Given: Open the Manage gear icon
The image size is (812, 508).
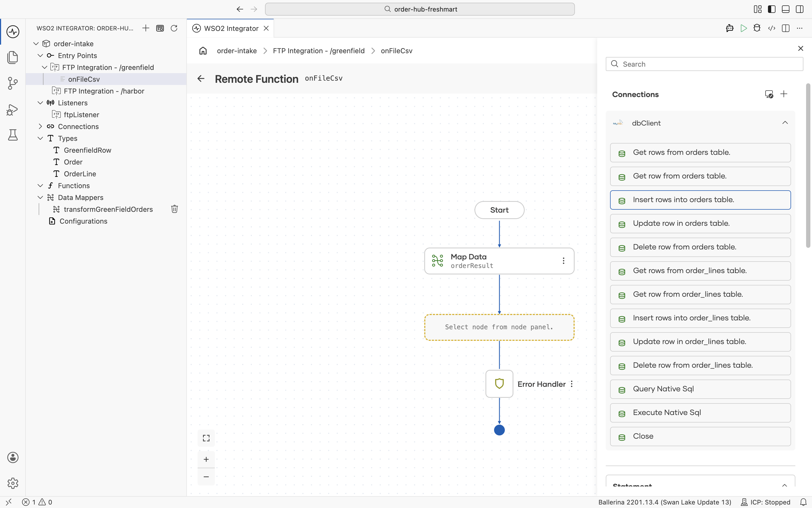Looking at the screenshot, I should (13, 483).
